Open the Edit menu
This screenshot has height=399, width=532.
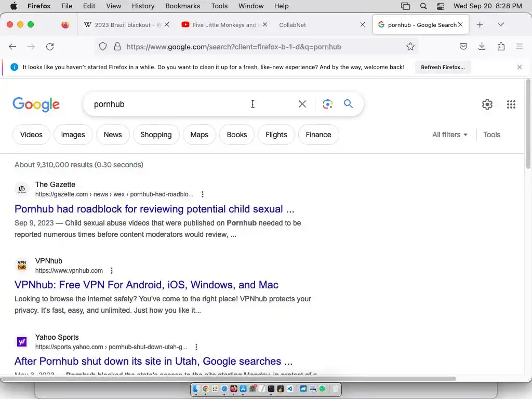89,6
